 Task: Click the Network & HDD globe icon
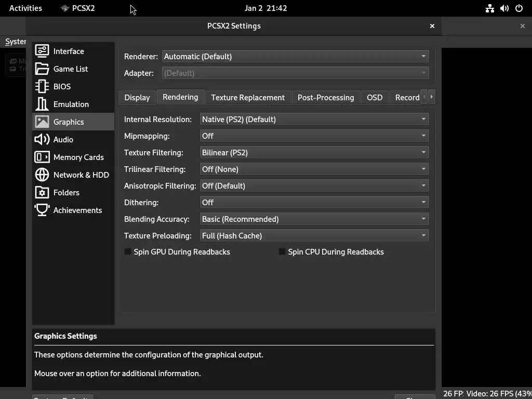pos(42,175)
